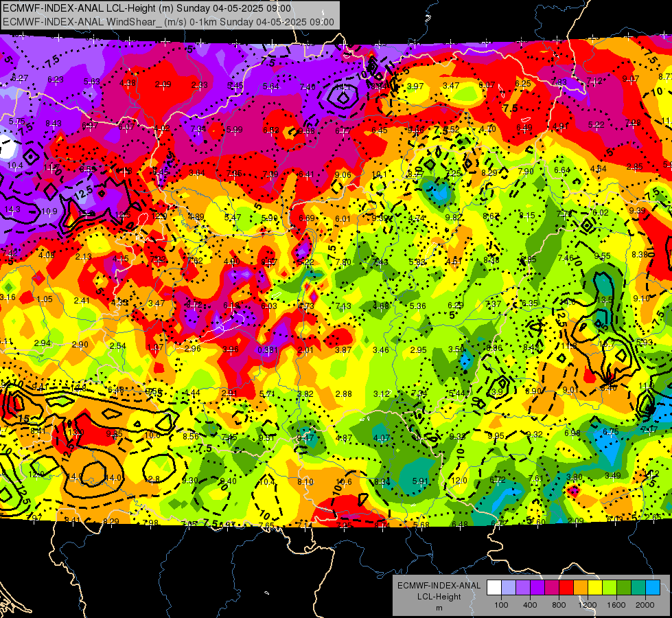Click the map value 10.4 near the left edge
Image resolution: width=672 pixels, height=618 pixels.
[14, 165]
